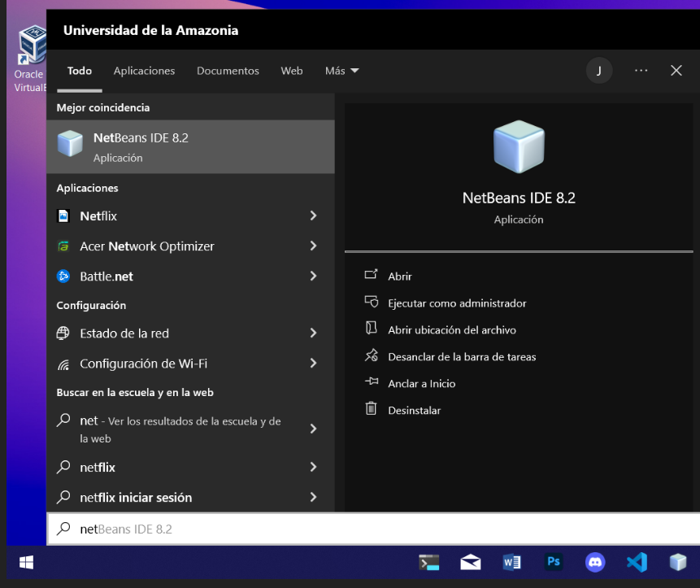Expand Configuración de Wi-Fi chevron

pos(313,363)
